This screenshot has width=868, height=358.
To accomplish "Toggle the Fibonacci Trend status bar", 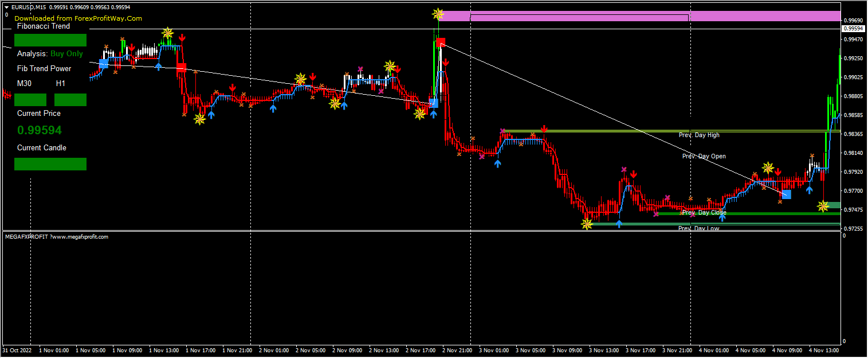I will 50,40.
